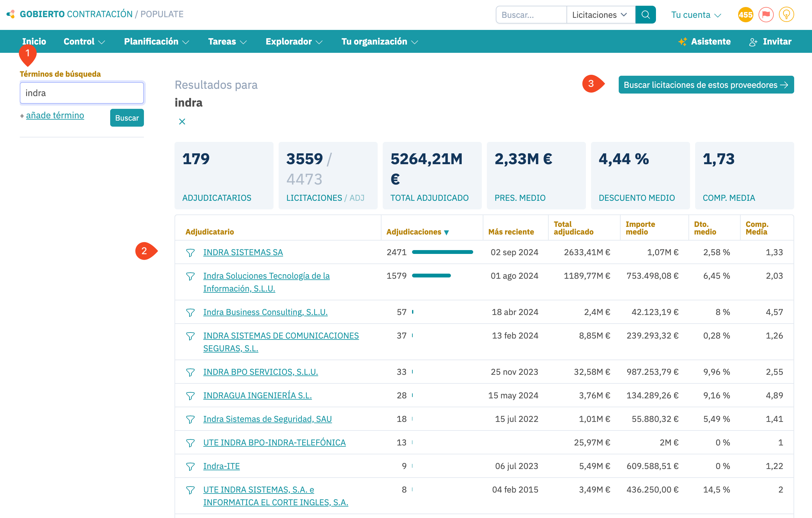This screenshot has width=812, height=518.
Task: Click the añade término link
Action: 55,115
